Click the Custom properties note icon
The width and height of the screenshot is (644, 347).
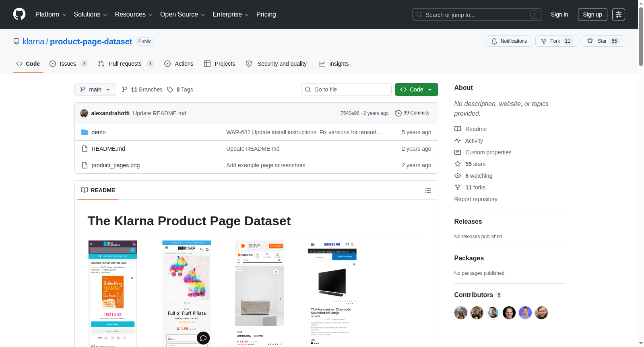point(458,152)
